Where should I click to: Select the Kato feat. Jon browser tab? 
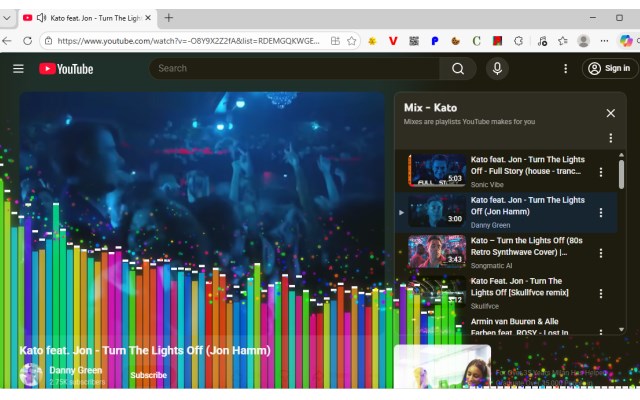coord(88,18)
